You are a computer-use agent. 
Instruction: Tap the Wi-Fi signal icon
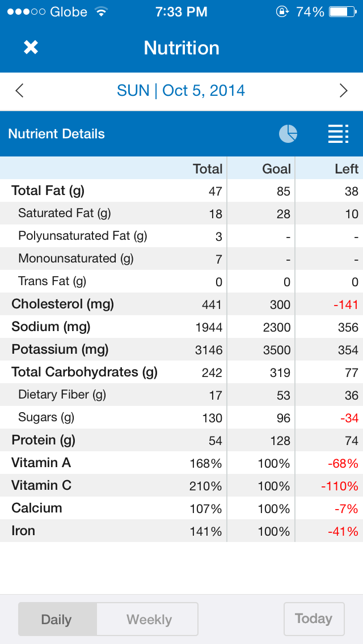(101, 12)
